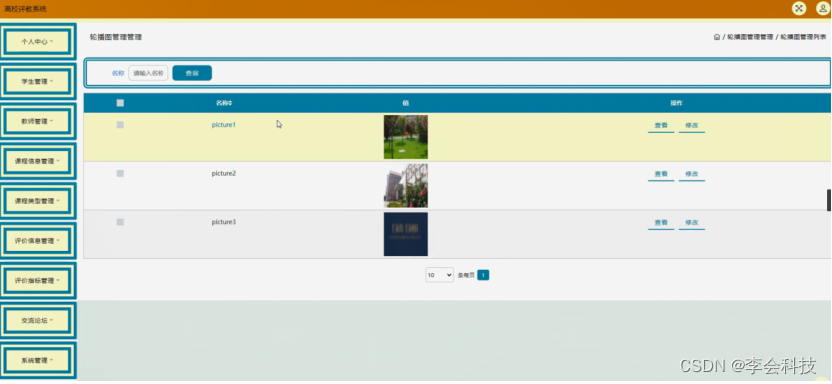Click the vertical scrollbar handle at right edge
This screenshot has height=384, width=832.
829,200
